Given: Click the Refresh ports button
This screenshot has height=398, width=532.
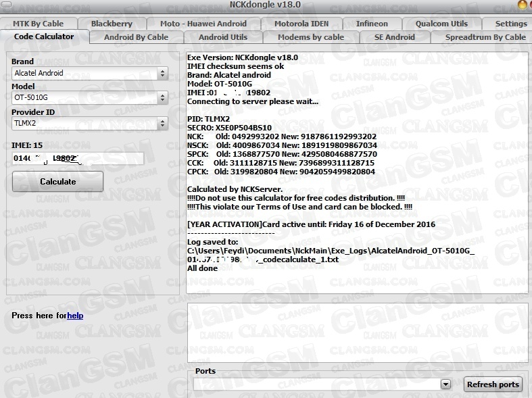Looking at the screenshot, I should (493, 384).
